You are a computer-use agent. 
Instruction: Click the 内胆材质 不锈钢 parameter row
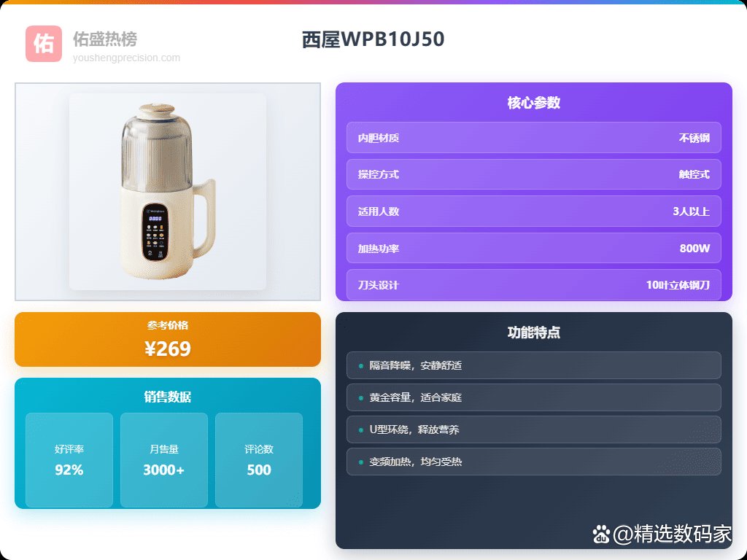pos(533,138)
